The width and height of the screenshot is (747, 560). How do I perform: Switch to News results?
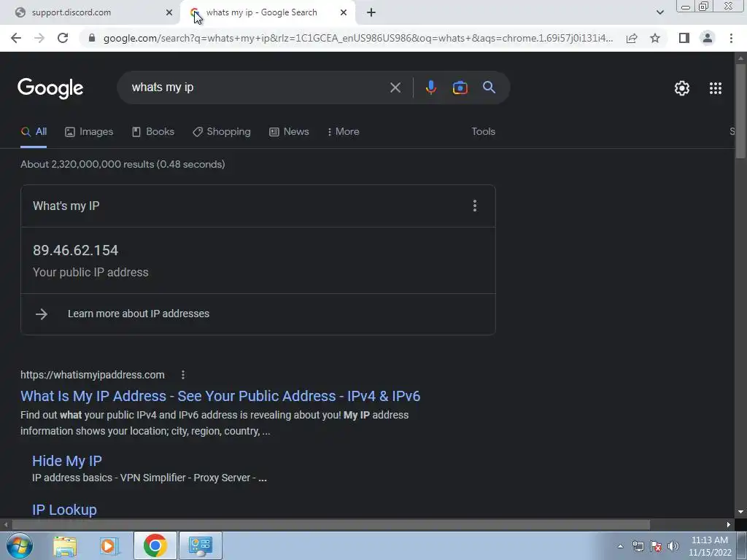pos(289,132)
